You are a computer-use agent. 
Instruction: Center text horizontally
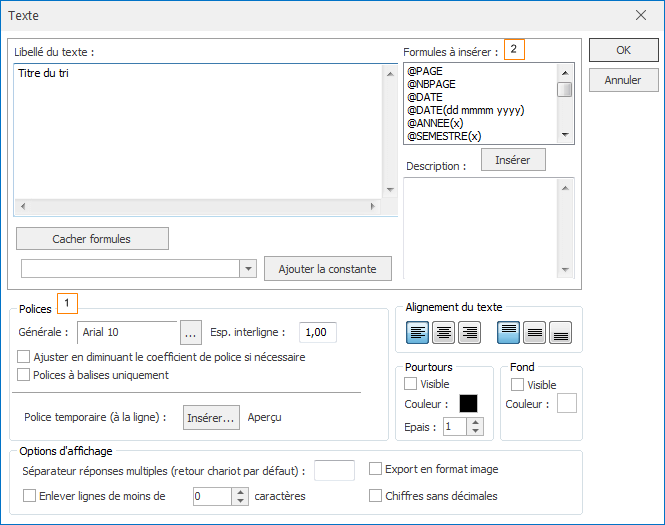443,333
